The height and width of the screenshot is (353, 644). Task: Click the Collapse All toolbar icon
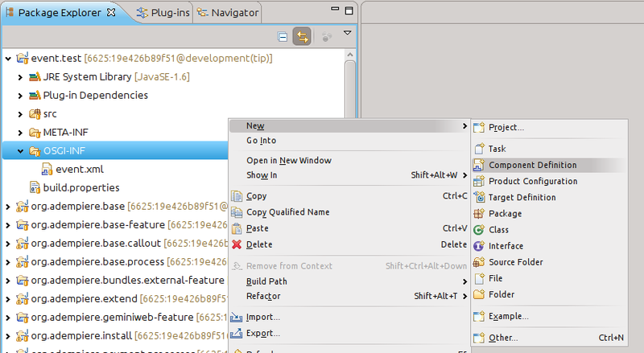[283, 36]
